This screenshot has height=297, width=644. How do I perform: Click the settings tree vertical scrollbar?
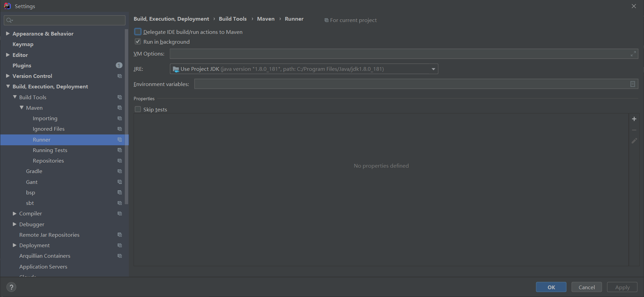127,117
